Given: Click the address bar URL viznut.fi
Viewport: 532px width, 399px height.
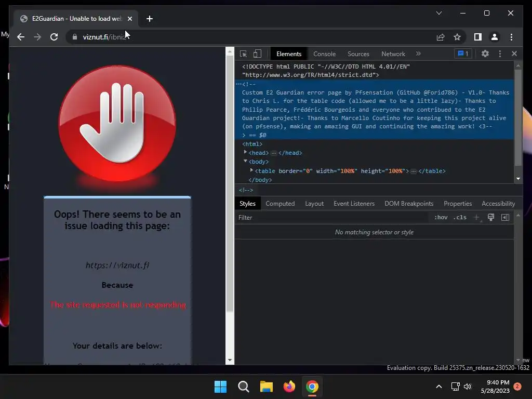Looking at the screenshot, I should click(104, 37).
